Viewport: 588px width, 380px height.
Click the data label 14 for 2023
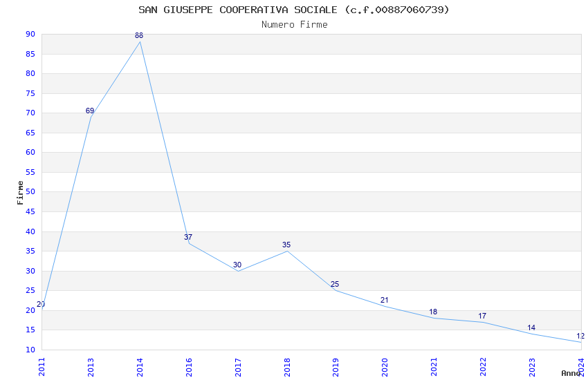531,327
